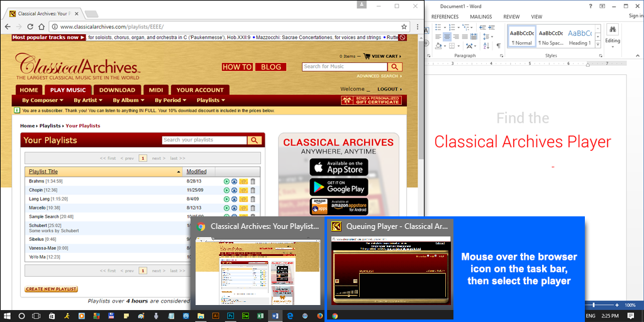Screen dimensions: 644x322
Task: Open the BLOG link in the header
Action: [x=271, y=67]
